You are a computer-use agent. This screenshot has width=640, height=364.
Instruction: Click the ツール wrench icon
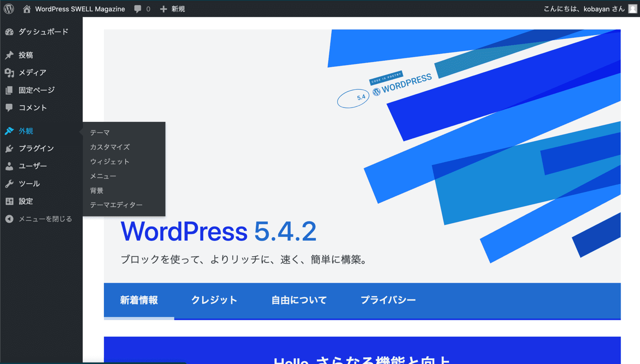[x=9, y=184]
